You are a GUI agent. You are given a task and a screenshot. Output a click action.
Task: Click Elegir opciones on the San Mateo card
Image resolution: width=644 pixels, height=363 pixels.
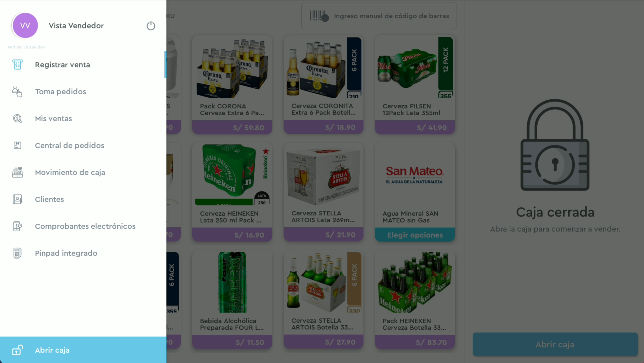pos(415,235)
